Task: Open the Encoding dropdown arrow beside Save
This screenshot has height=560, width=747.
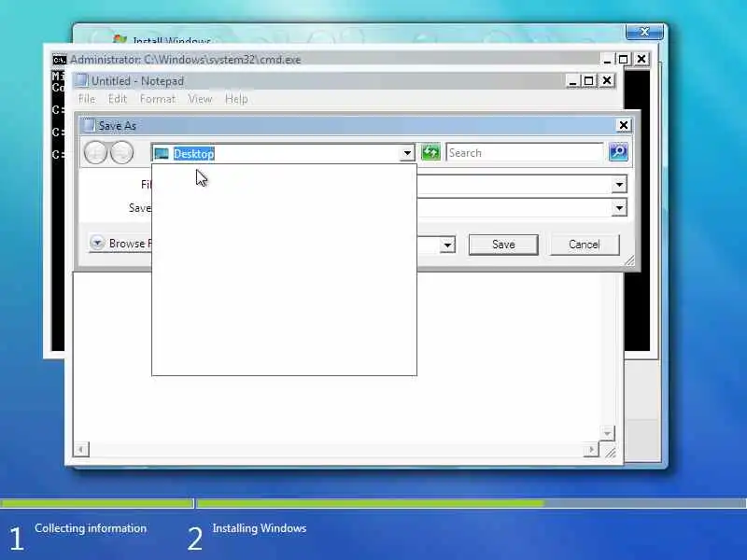Action: click(x=447, y=245)
